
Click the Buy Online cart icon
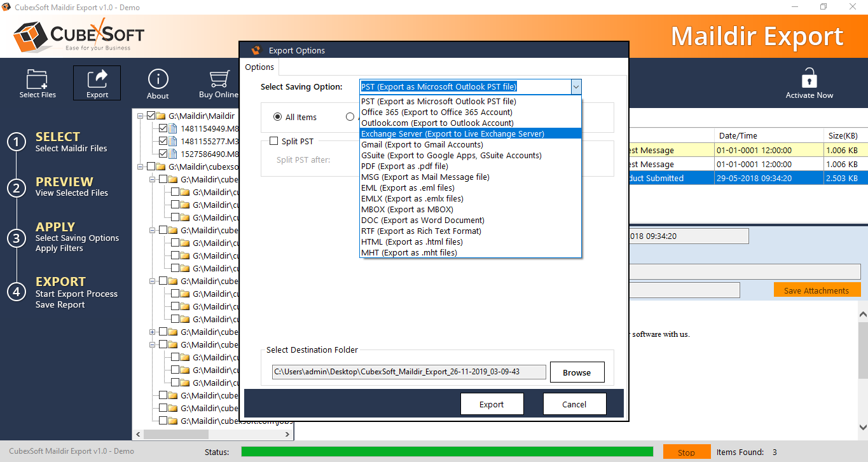[x=219, y=79]
